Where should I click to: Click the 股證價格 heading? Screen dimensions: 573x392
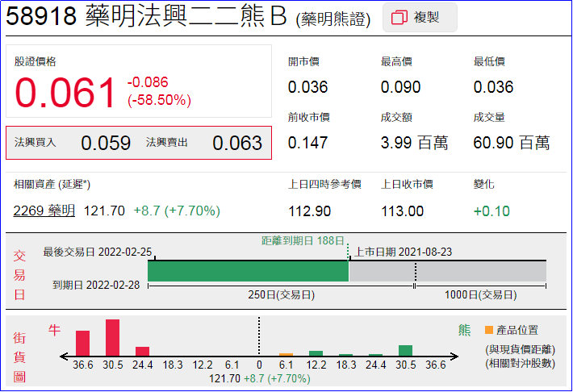pyautogui.click(x=35, y=61)
